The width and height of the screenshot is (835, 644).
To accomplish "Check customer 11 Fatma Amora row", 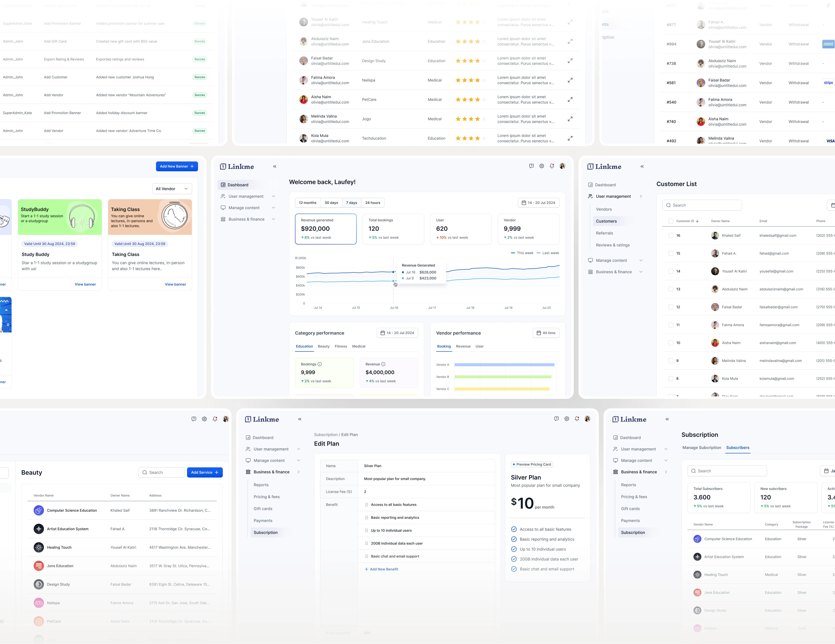I will pos(671,325).
